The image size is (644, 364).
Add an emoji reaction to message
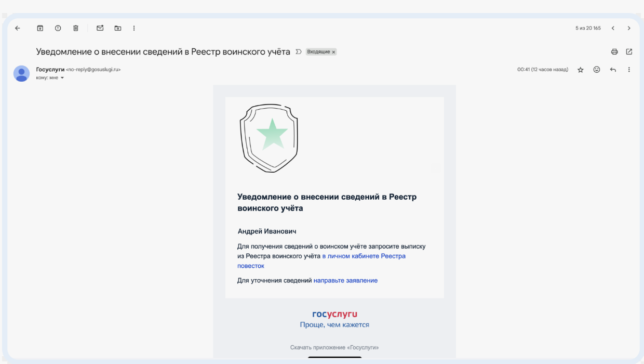click(597, 70)
